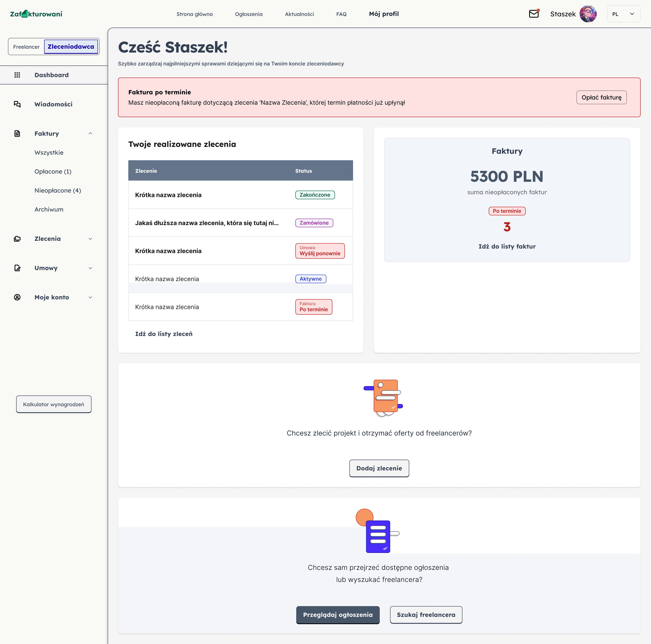Viewport: 651px width, 644px height.
Task: Click the 5300 PLN unpaid total
Action: tap(507, 177)
